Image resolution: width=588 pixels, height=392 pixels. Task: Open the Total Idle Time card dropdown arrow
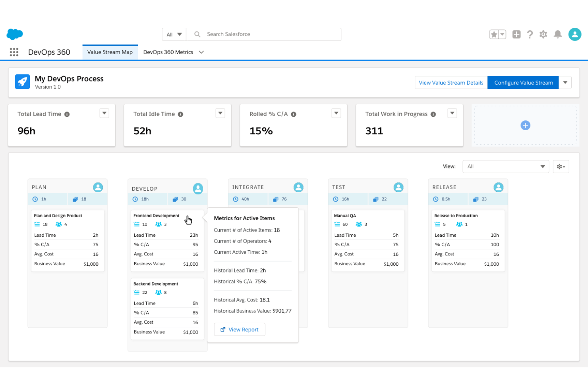[x=220, y=113]
